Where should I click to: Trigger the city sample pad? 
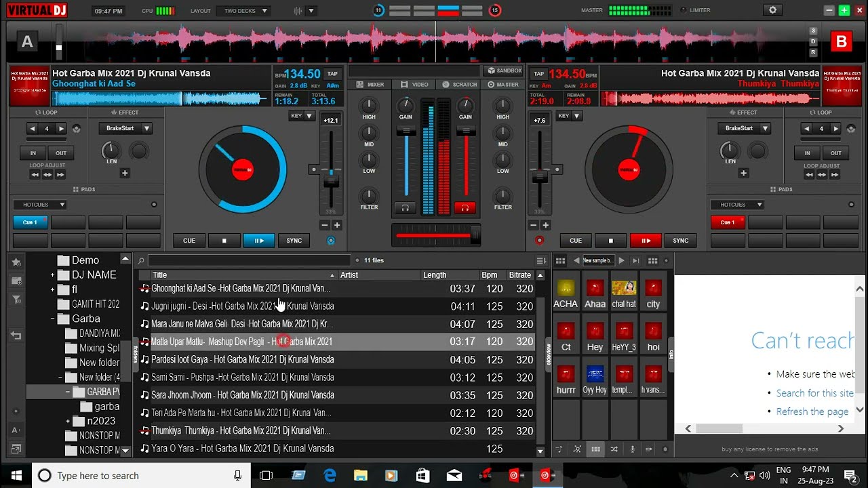pos(653,293)
